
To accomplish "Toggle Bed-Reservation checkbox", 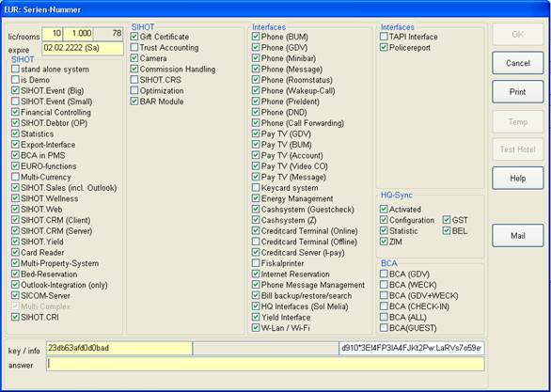I will pos(15,274).
